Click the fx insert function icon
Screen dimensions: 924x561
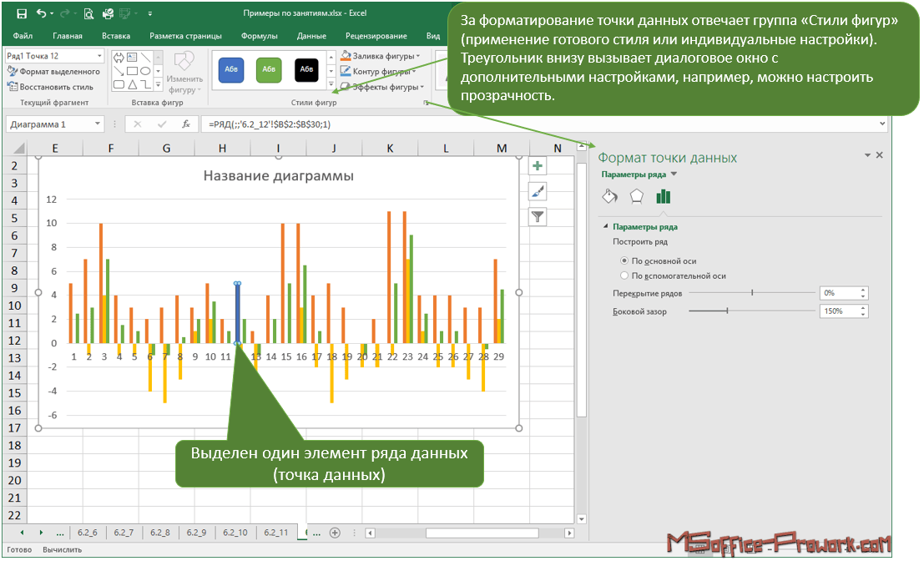point(186,124)
